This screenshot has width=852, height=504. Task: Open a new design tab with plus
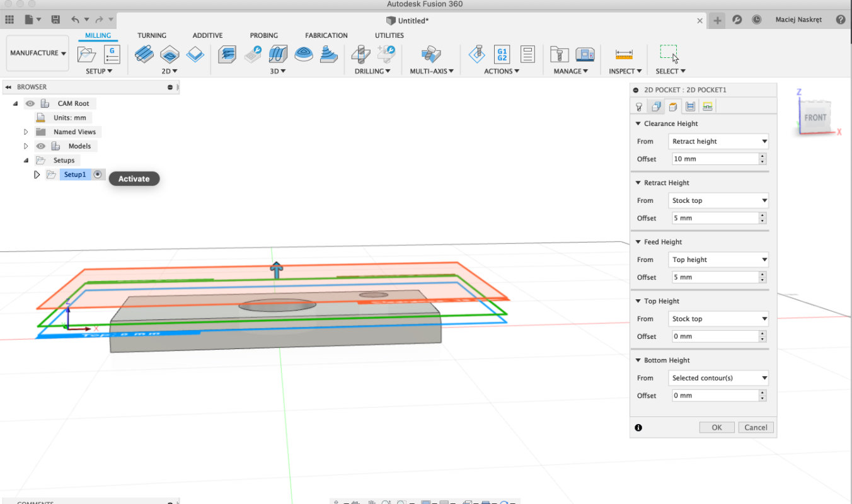pos(717,20)
